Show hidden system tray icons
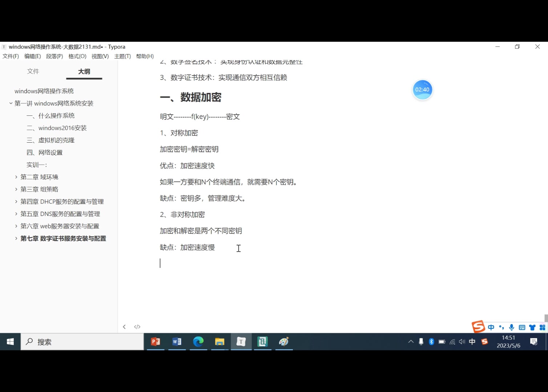 pyautogui.click(x=411, y=342)
